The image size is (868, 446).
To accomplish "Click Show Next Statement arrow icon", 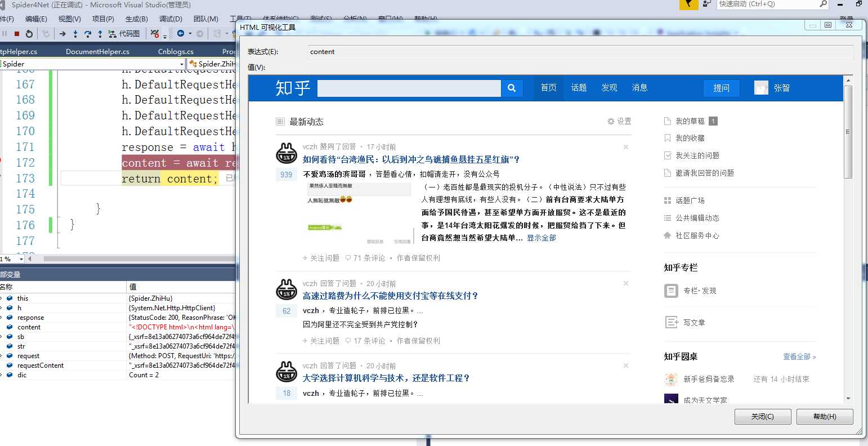I will click(62, 34).
